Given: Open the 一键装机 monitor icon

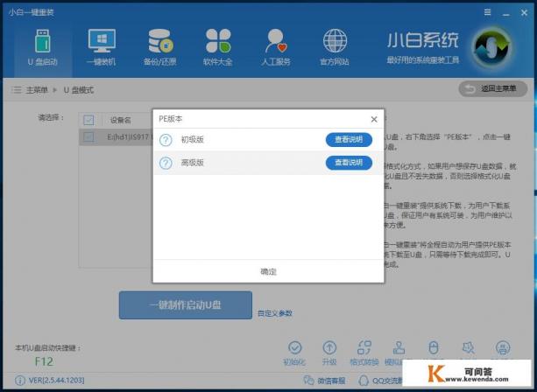Looking at the screenshot, I should [x=102, y=41].
